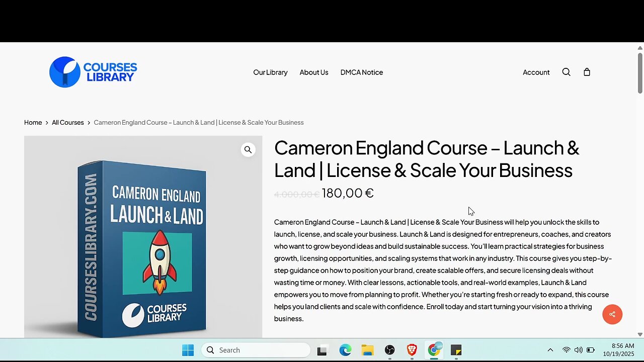The width and height of the screenshot is (644, 362).
Task: Open File Explorer from the taskbar
Action: (x=367, y=350)
